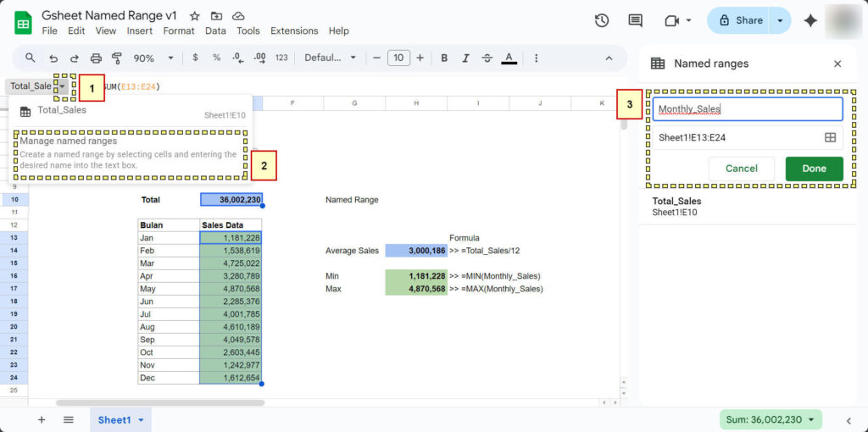
Task: Open version history clock icon
Action: pos(602,20)
